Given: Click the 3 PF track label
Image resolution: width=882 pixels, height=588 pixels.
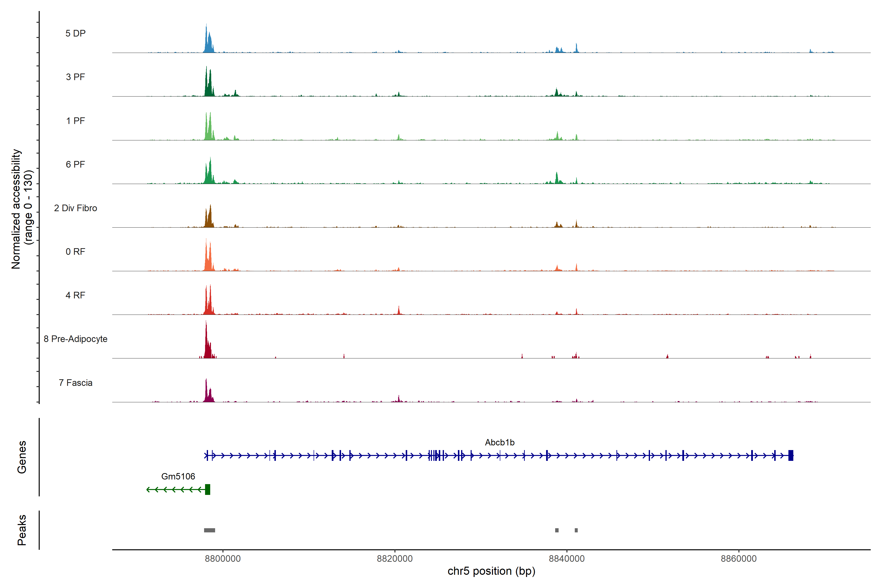Looking at the screenshot, I should click(75, 77).
